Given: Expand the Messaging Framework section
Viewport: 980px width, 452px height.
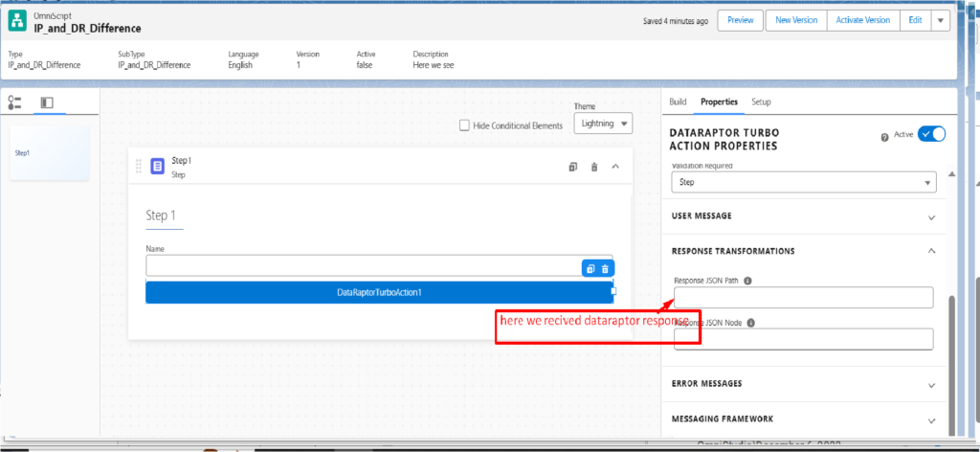Looking at the screenshot, I should [804, 418].
